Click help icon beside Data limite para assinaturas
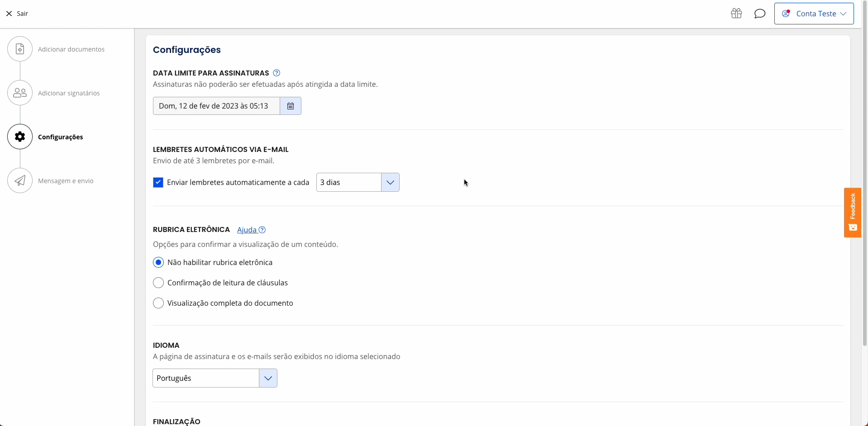 coord(277,73)
